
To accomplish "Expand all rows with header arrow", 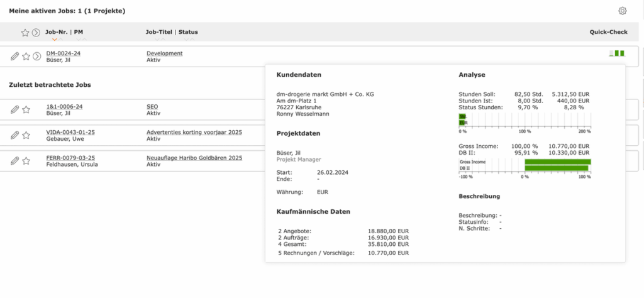I will 36,33.
